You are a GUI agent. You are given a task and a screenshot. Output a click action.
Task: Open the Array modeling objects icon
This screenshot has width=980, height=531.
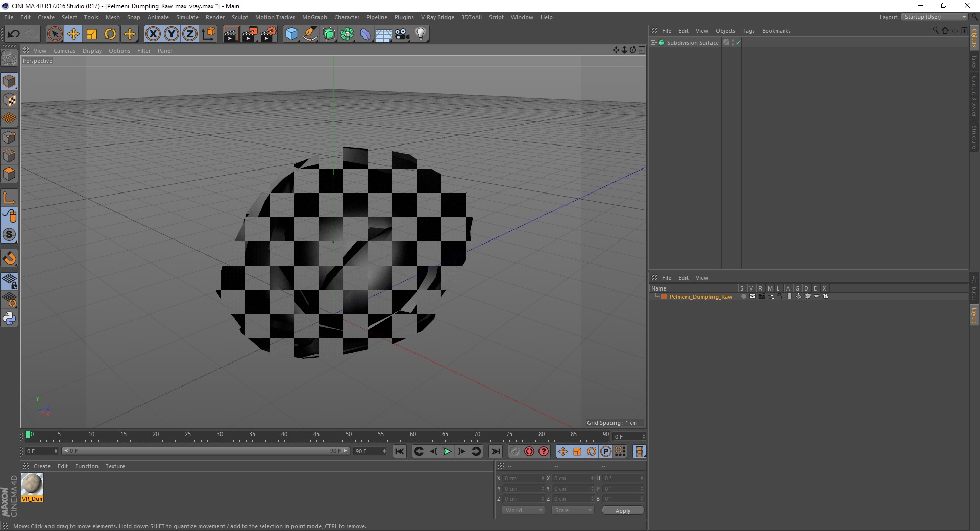coord(347,34)
